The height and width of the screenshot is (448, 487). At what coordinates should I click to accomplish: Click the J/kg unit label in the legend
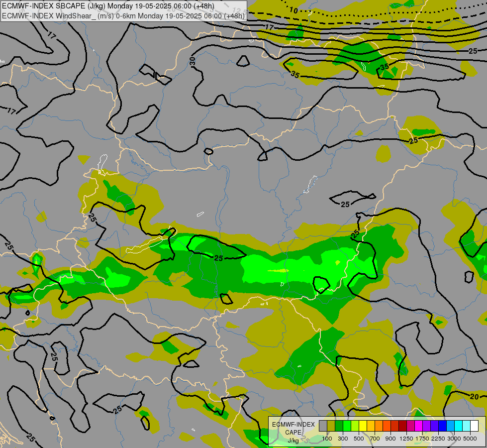click(293, 441)
